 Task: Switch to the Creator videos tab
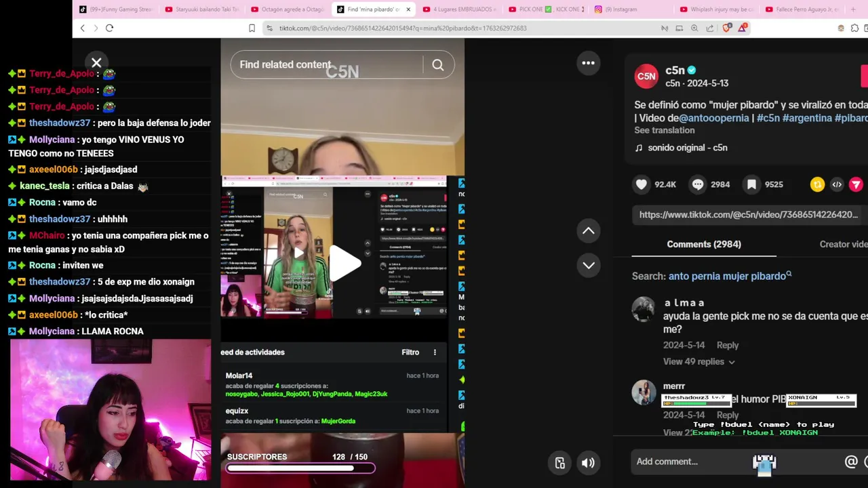point(844,244)
